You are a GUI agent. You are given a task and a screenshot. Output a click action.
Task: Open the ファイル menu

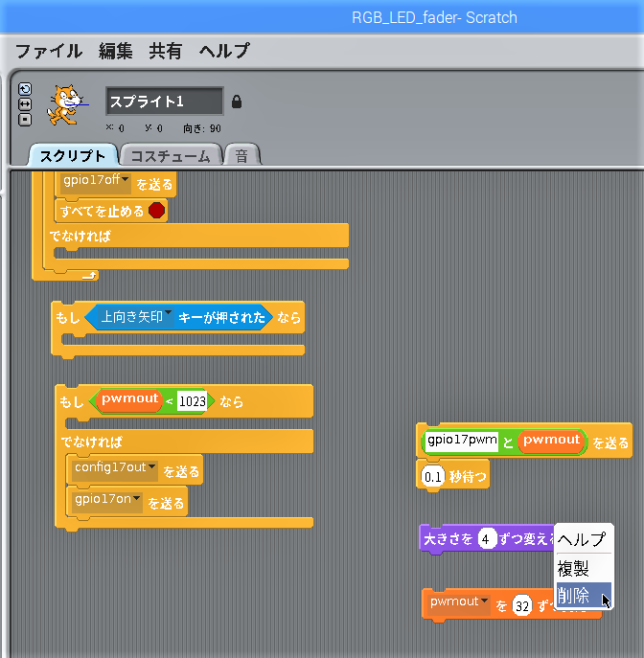tap(49, 52)
